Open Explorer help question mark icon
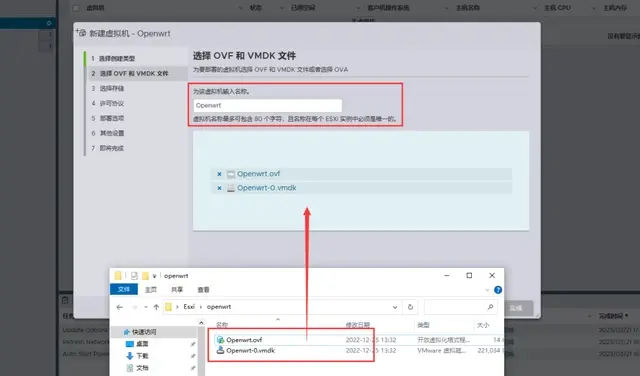Viewport: 640px width, 376px height. tap(498, 290)
